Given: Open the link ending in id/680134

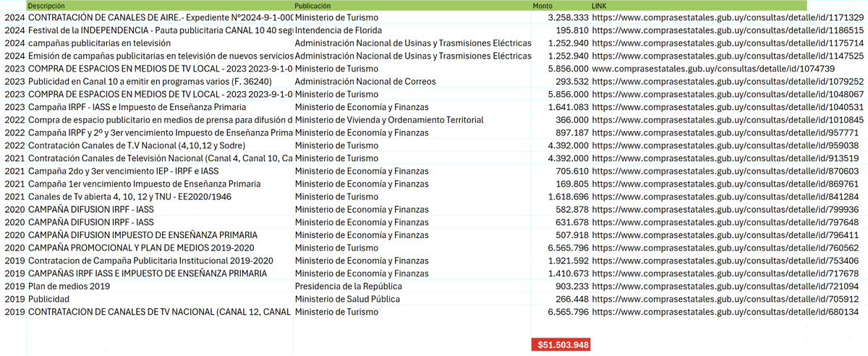Looking at the screenshot, I should point(725,312).
